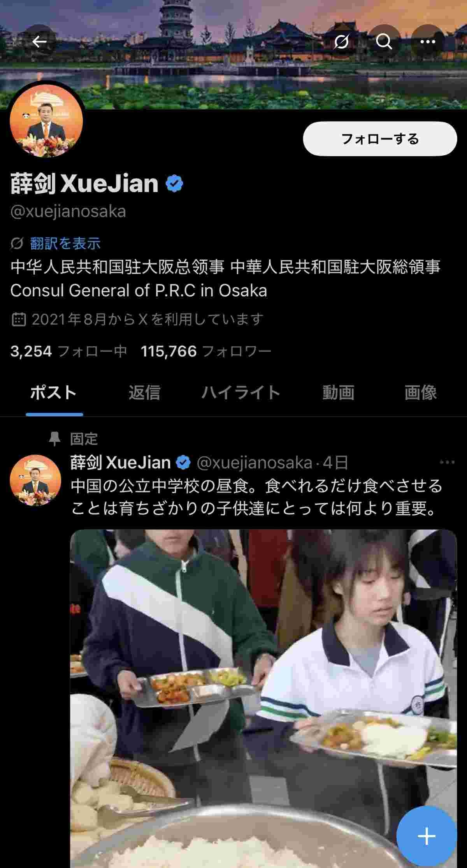The image size is (467, 868).
Task: Tap the header banner image
Action: tap(233, 55)
